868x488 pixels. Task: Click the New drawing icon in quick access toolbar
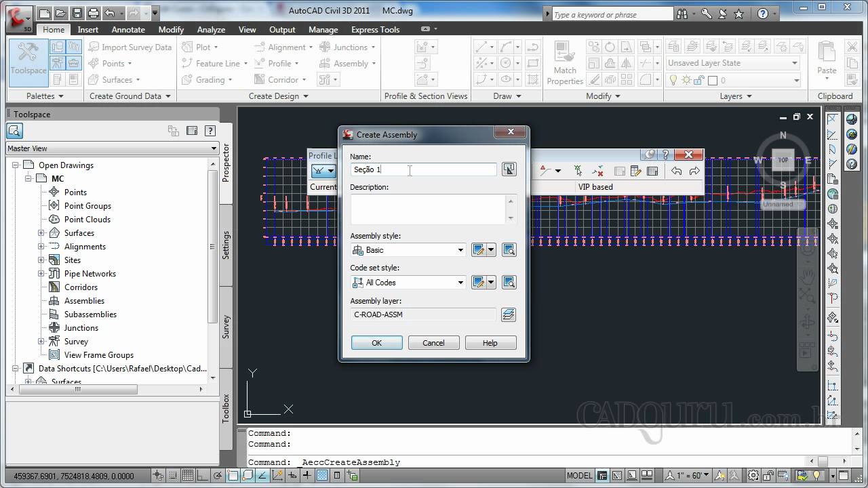[45, 13]
